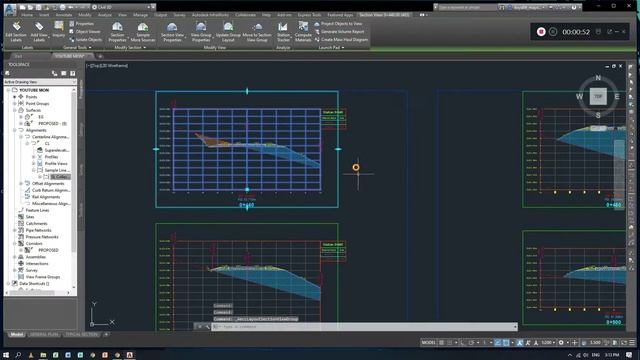
Task: Toggle object snap tracking in status bar
Action: click(x=498, y=342)
